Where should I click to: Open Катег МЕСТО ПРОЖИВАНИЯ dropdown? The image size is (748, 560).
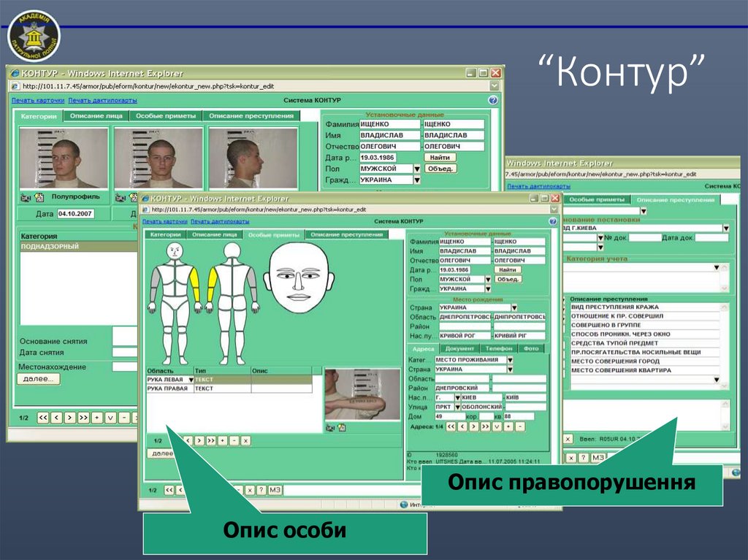[511, 360]
